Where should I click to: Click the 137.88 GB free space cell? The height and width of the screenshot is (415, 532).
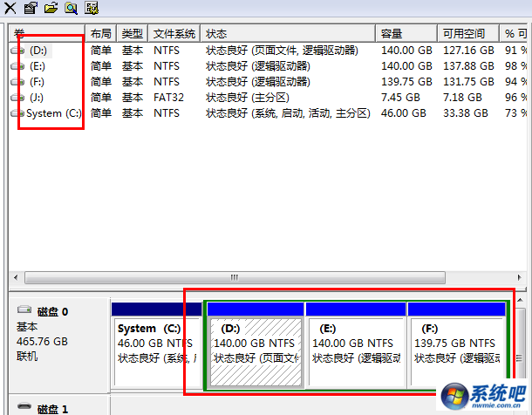click(x=468, y=66)
